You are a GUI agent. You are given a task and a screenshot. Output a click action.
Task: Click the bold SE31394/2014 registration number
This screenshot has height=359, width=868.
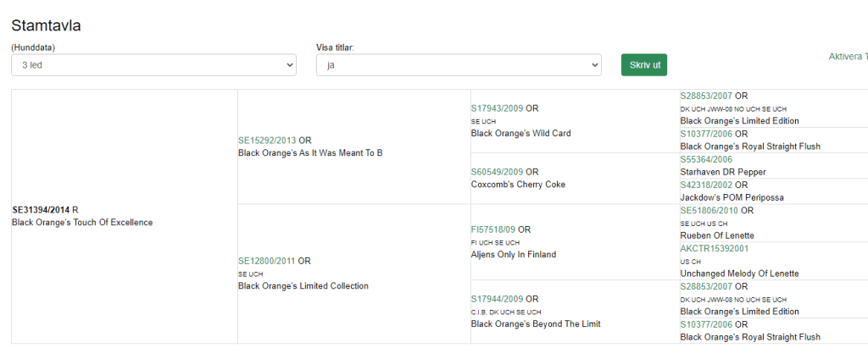click(41, 210)
